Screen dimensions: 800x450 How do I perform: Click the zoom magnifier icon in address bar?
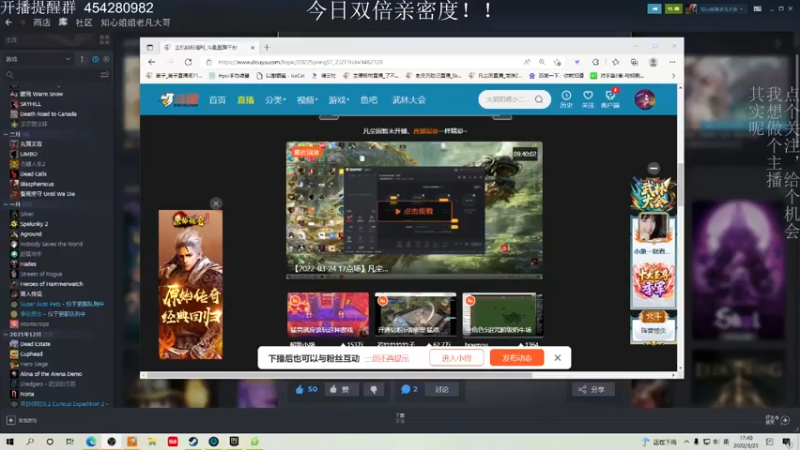pyautogui.click(x=542, y=62)
